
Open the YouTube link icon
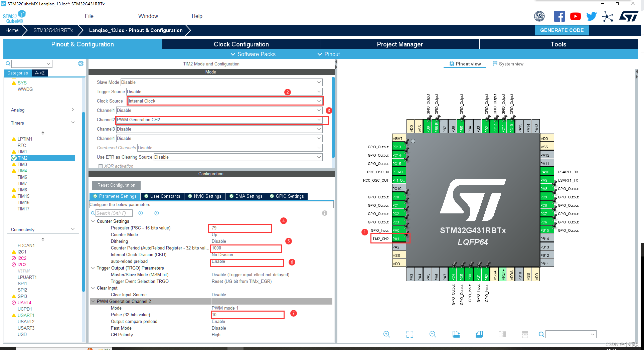[x=575, y=16]
